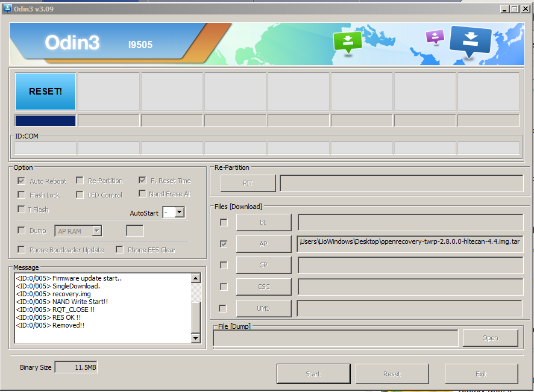Tick the checkbox beside UMS
Image resolution: width=534 pixels, height=392 pixels.
pyautogui.click(x=223, y=308)
